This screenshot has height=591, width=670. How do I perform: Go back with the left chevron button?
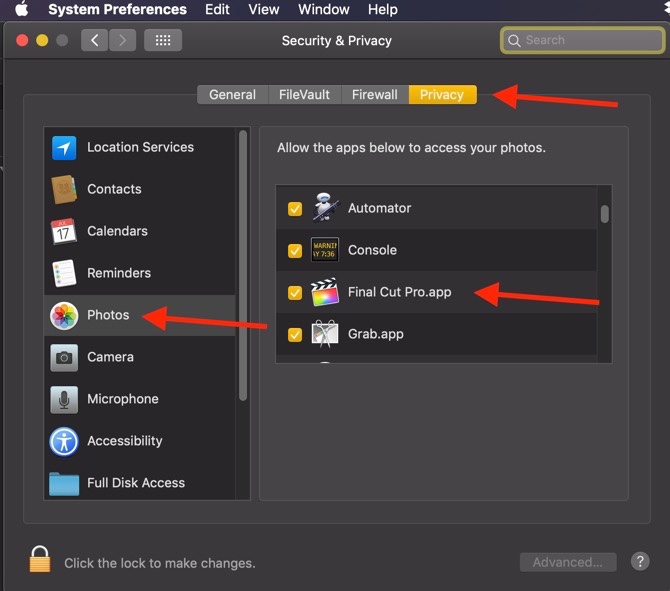tap(94, 40)
